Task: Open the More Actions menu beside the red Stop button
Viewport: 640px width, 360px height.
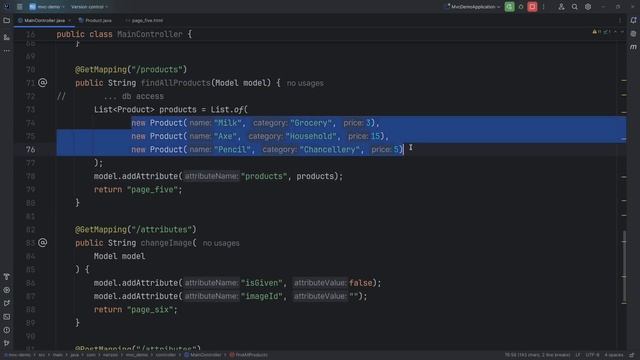Action: [543, 7]
